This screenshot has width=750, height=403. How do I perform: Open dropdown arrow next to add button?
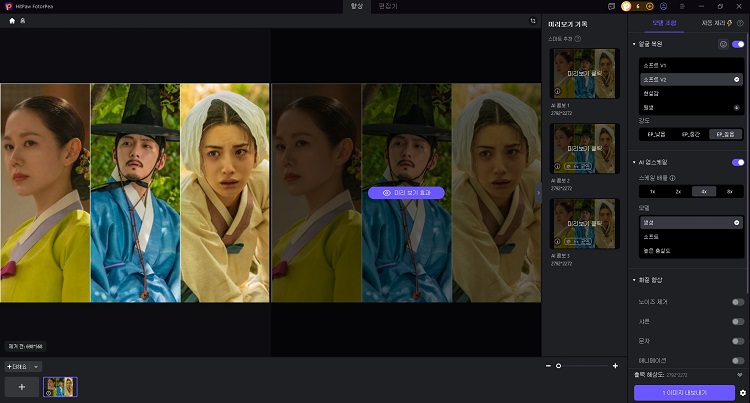[x=36, y=367]
